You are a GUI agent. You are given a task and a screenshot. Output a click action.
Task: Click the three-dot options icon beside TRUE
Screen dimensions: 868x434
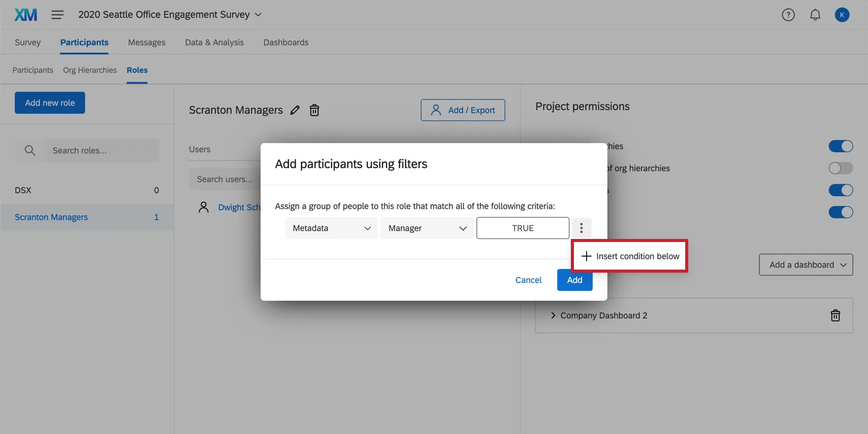point(582,228)
